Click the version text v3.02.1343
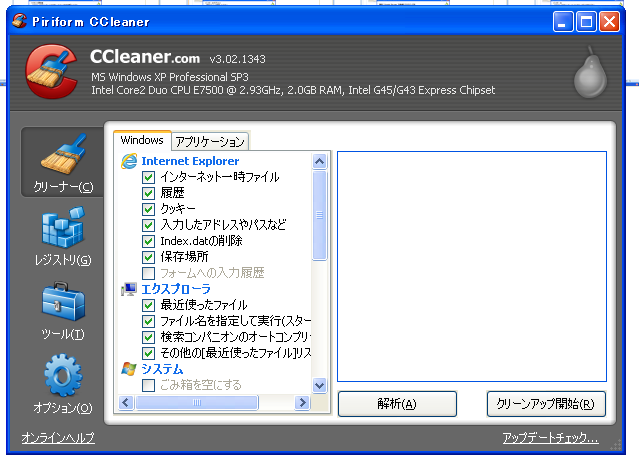Image resolution: width=639 pixels, height=458 pixels. tap(238, 59)
